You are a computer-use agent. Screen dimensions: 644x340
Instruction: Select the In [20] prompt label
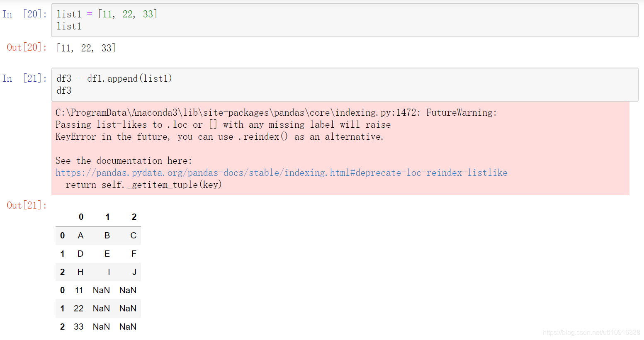pyautogui.click(x=24, y=14)
